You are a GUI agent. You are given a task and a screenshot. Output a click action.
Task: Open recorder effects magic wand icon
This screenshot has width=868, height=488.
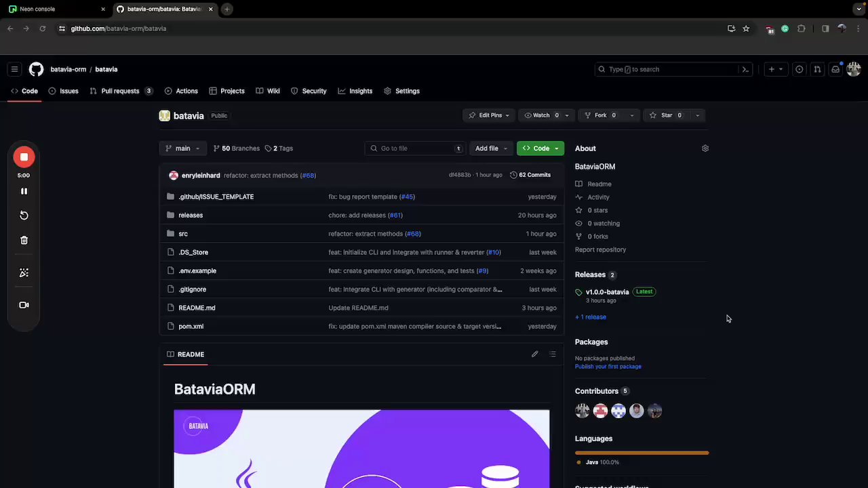(24, 272)
